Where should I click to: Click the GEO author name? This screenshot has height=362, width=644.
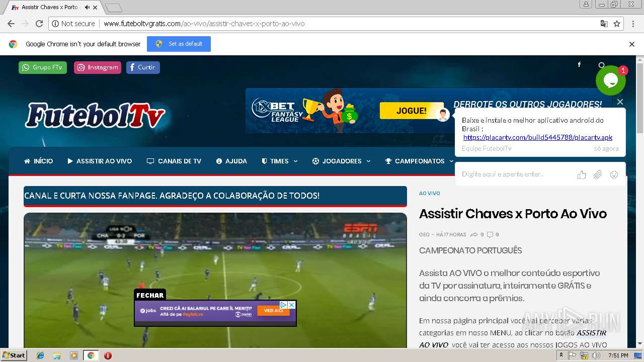pyautogui.click(x=424, y=234)
